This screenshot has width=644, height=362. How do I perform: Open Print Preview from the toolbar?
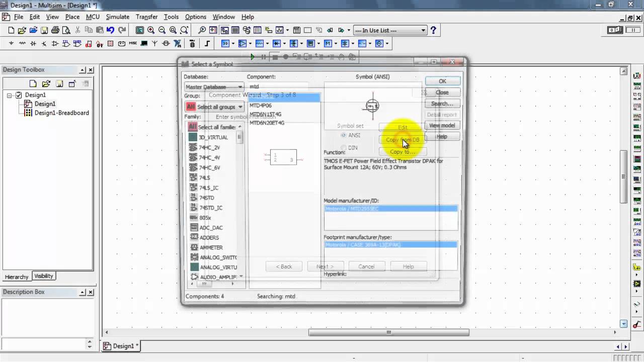[x=66, y=30]
